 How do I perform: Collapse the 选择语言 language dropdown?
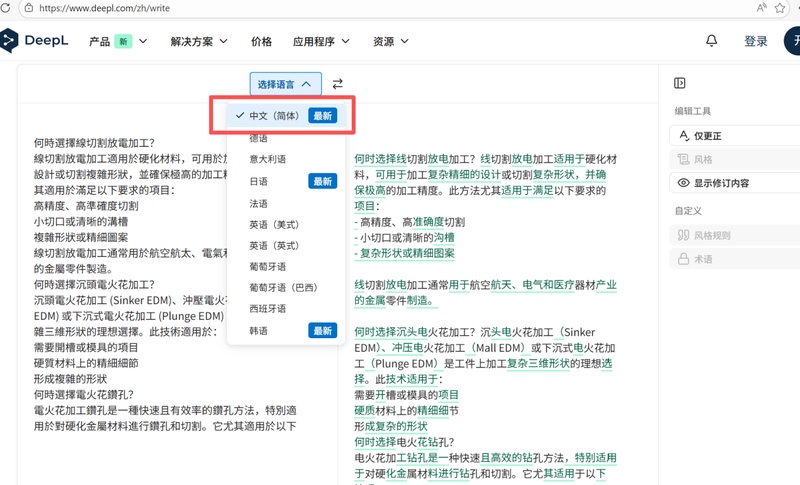[286, 84]
